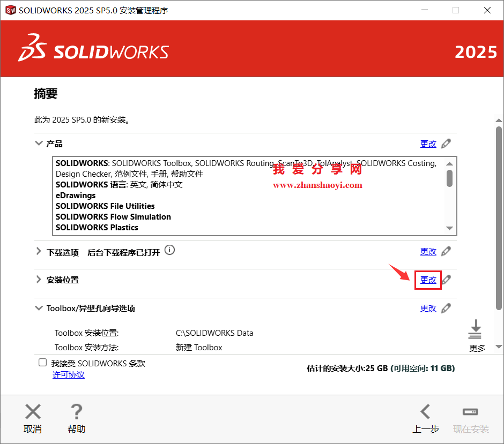The image size is (504, 444).
Task: Open 帮助 with the question mark icon
Action: pyautogui.click(x=77, y=411)
